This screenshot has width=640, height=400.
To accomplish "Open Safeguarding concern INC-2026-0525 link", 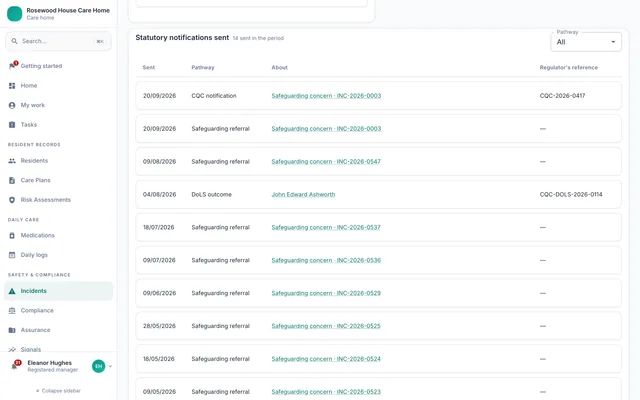I will [x=326, y=326].
